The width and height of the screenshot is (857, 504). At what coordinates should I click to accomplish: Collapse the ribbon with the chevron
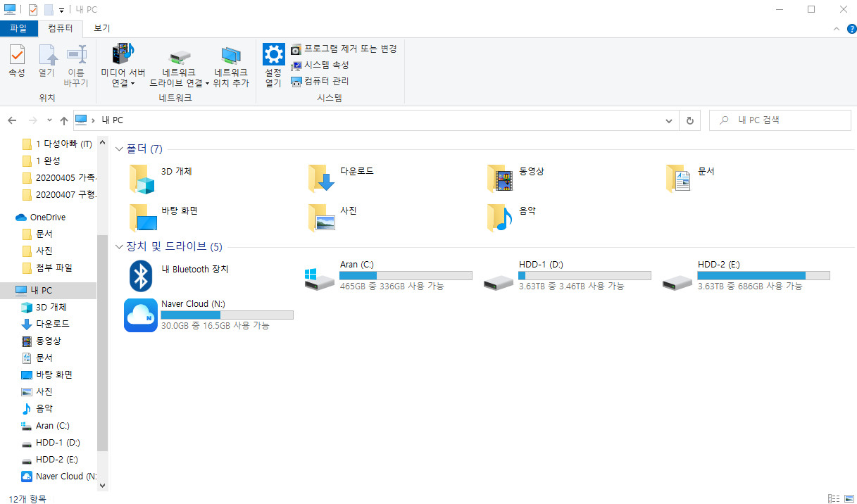[x=836, y=29]
